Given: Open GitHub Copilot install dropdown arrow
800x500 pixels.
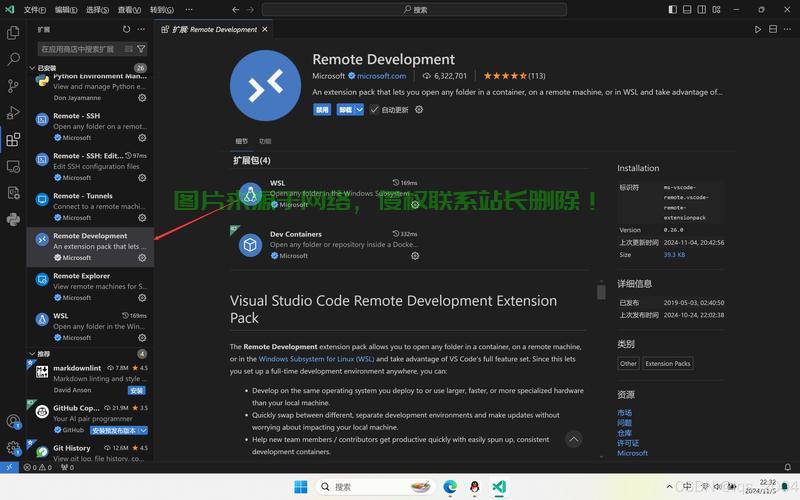Looking at the screenshot, I should coord(143,431).
